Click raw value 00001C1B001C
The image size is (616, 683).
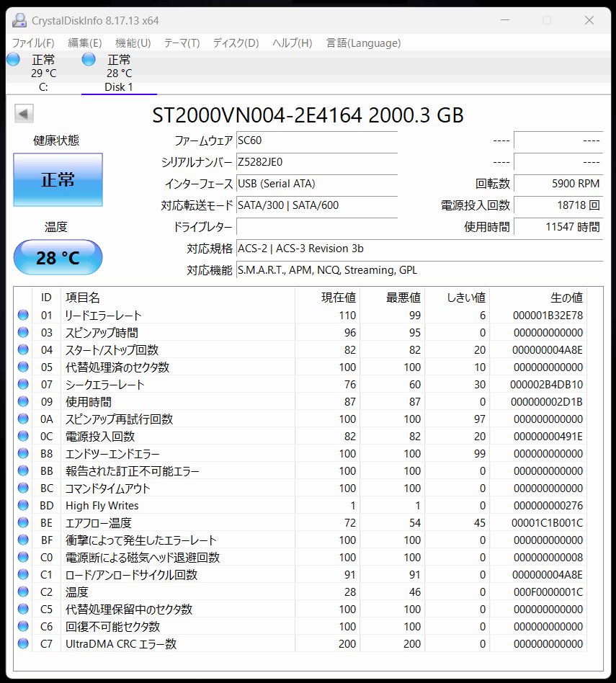pyautogui.click(x=547, y=522)
